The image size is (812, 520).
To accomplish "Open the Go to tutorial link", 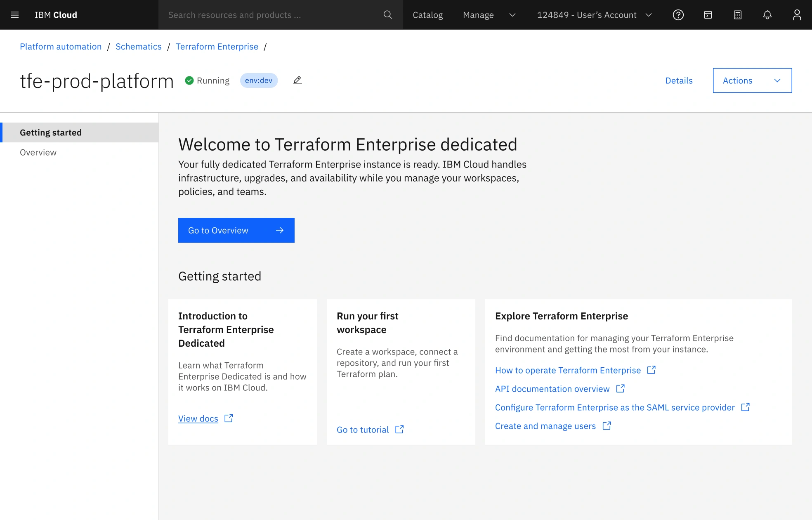I will pos(363,430).
